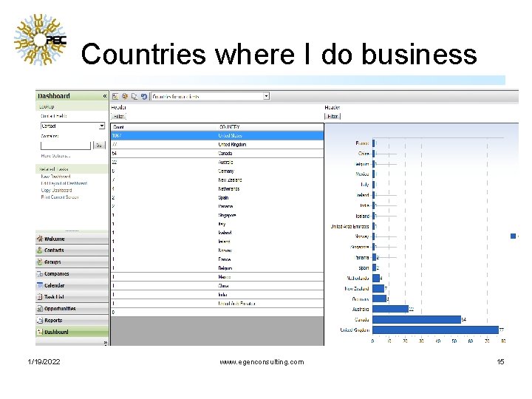Click the dotted resize grip above Welcome
The image size is (532, 399).
pyautogui.click(x=72, y=231)
